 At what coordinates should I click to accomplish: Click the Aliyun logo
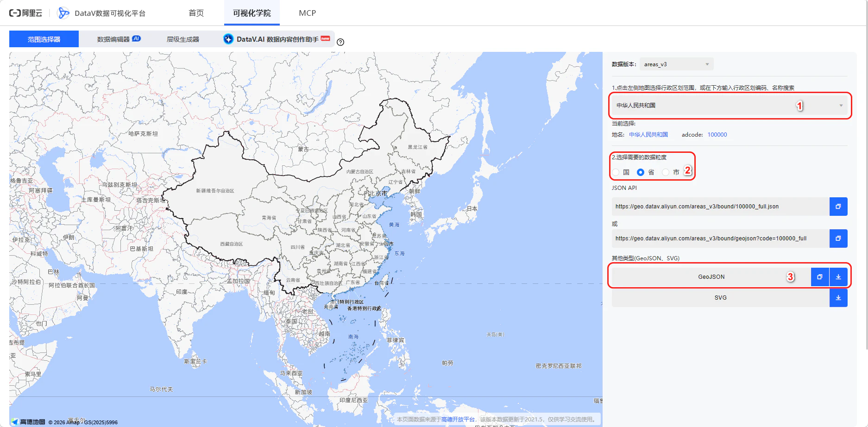tap(26, 13)
